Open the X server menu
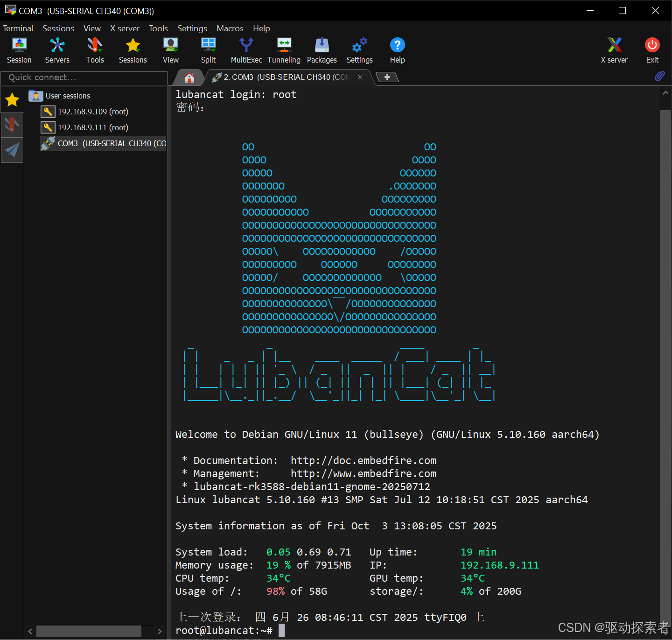The height and width of the screenshot is (640, 672). click(125, 28)
